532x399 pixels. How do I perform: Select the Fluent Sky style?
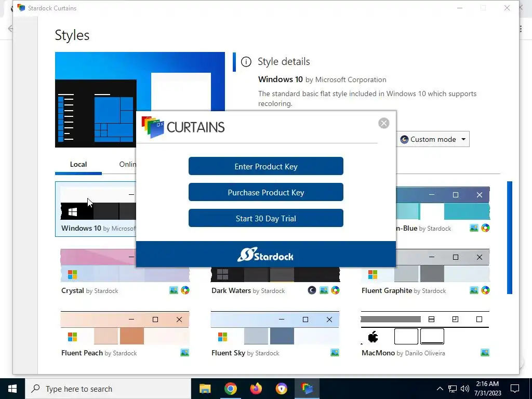click(x=275, y=334)
